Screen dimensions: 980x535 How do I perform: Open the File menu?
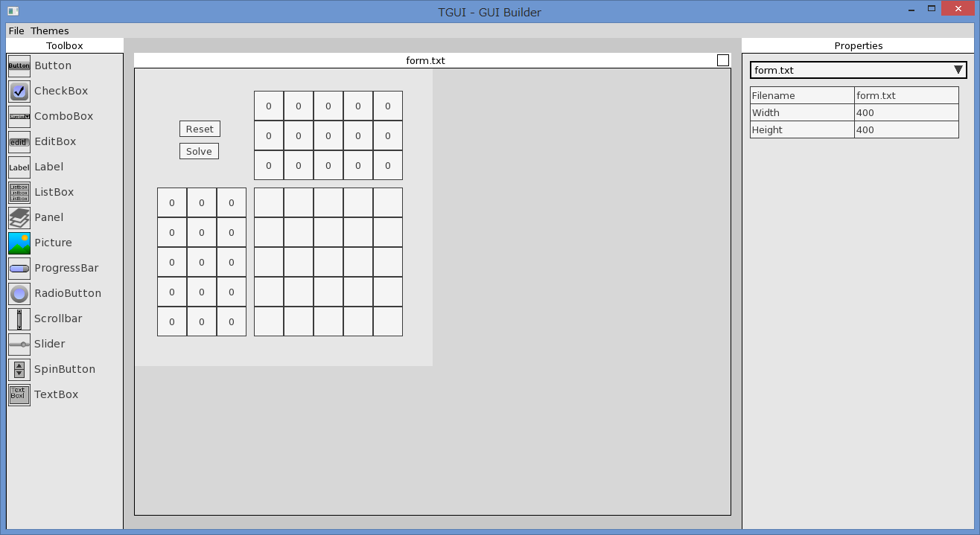pos(16,31)
